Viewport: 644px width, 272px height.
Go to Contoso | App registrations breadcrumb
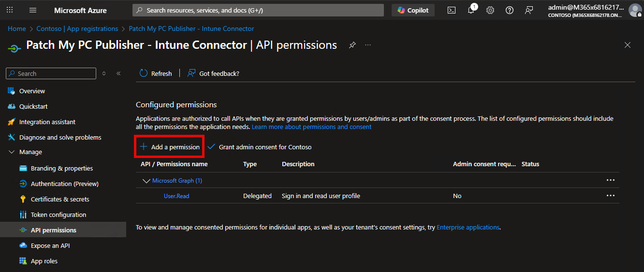pos(77,29)
